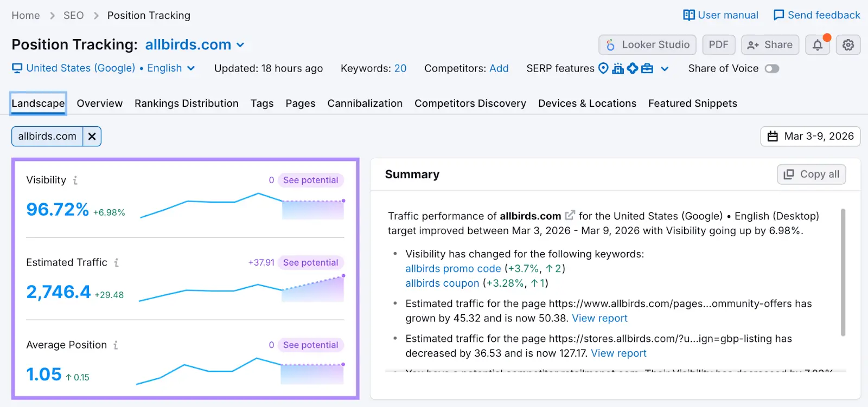Click the briefcase SERP feature icon
Viewport: 868px width, 407px height.
coord(647,68)
